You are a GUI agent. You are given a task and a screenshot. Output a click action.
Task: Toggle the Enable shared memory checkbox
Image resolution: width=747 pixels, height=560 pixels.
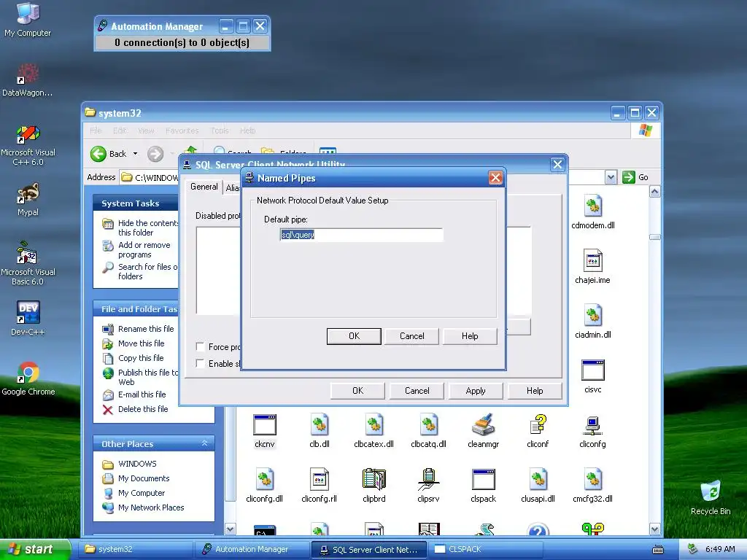201,363
